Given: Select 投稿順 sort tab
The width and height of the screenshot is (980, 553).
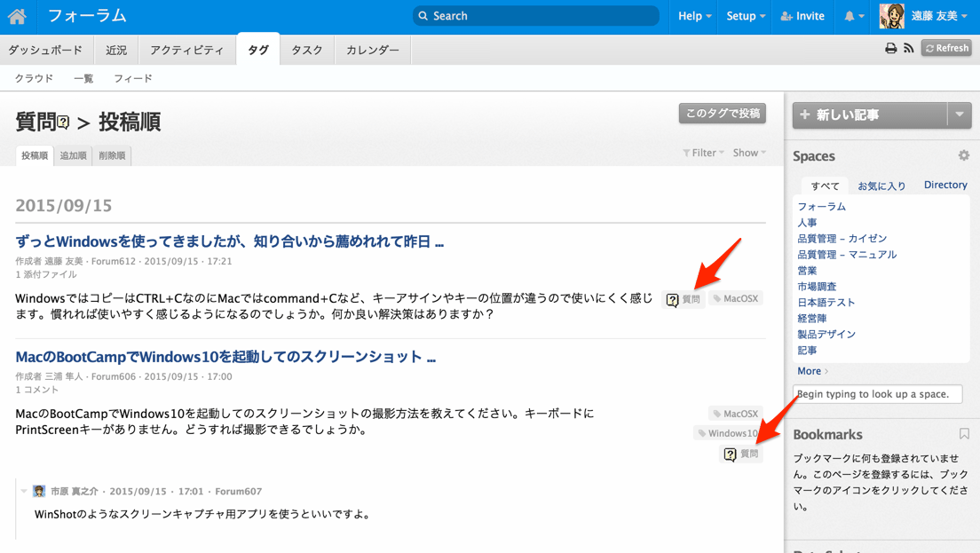Looking at the screenshot, I should (35, 155).
